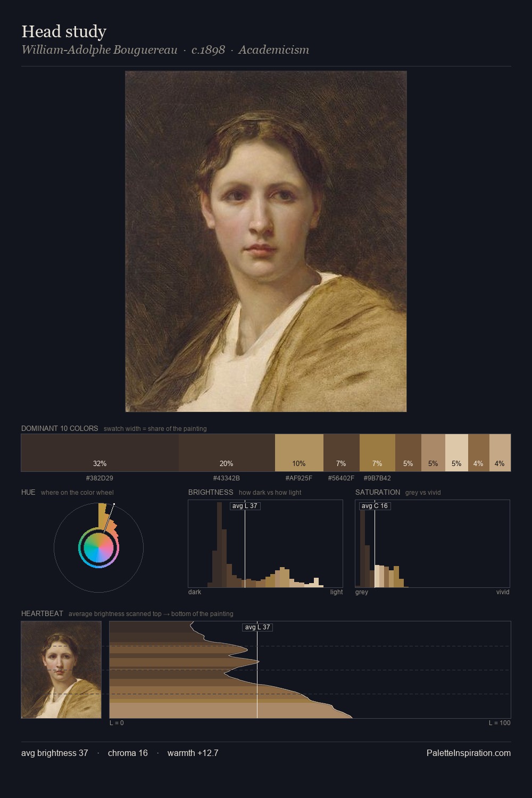Screen dimensions: 532x798
Task: Open the PaletteInspiration.com link
Action: pos(469,753)
